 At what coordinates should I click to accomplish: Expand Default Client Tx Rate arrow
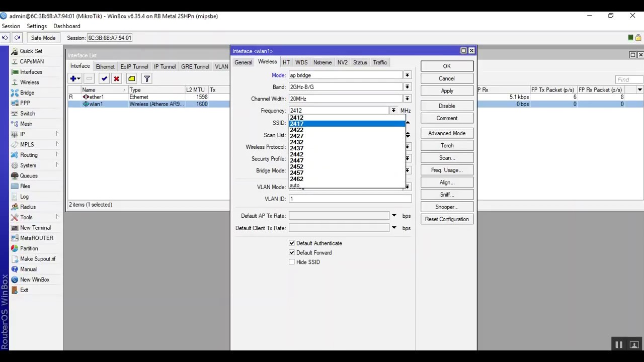tap(394, 228)
